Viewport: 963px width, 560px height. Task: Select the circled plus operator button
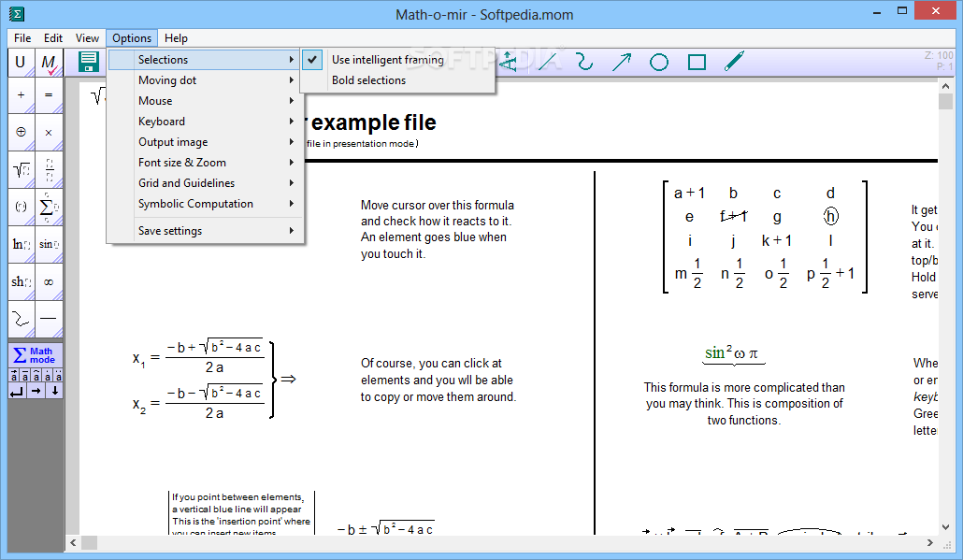(21, 132)
